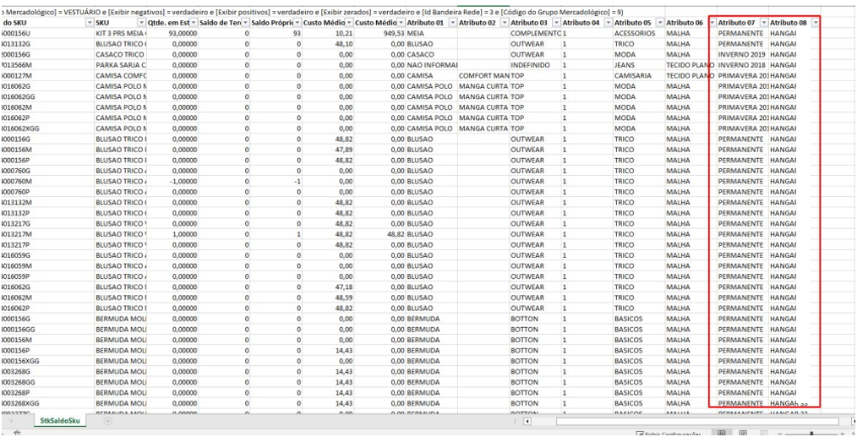Click Exibir Configurações in status bar
Viewport: 868px width, 437px height.
click(669, 434)
